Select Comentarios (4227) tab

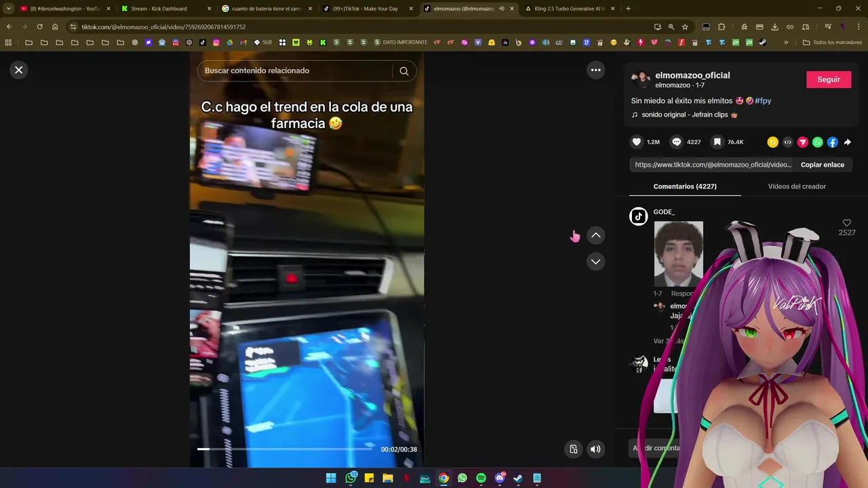coord(685,186)
